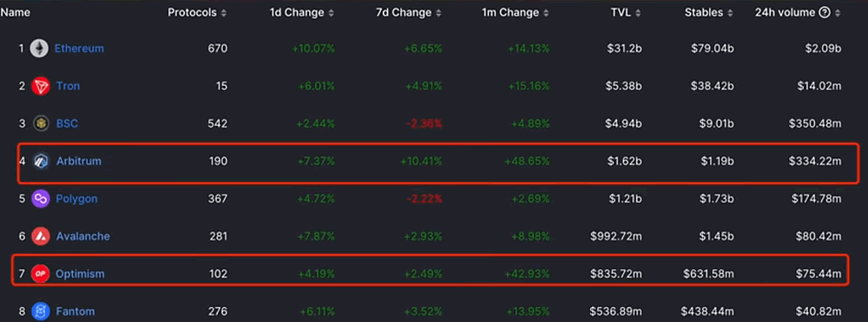This screenshot has width=868, height=322.
Task: Click the Optimism OP logo icon
Action: tap(41, 274)
